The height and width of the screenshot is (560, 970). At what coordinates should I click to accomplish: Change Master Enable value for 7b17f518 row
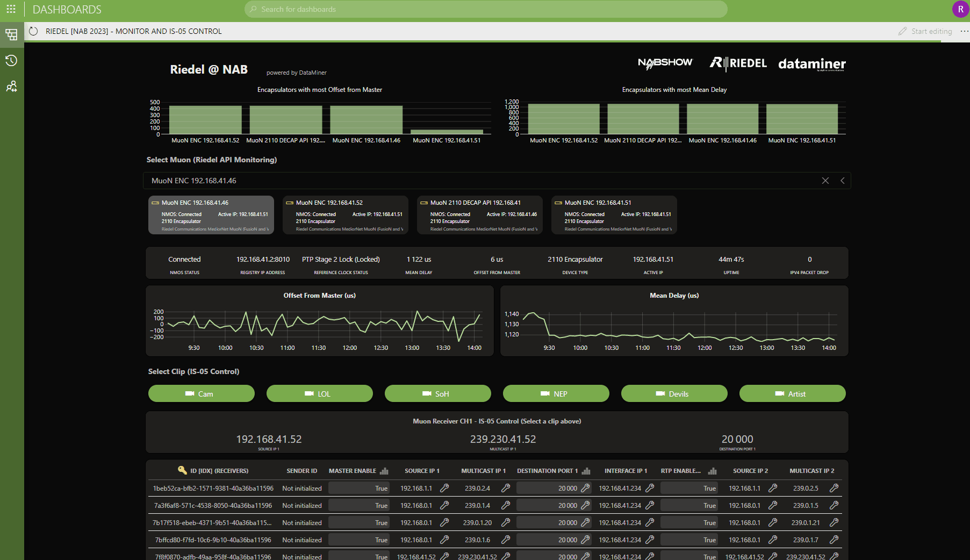(359, 522)
